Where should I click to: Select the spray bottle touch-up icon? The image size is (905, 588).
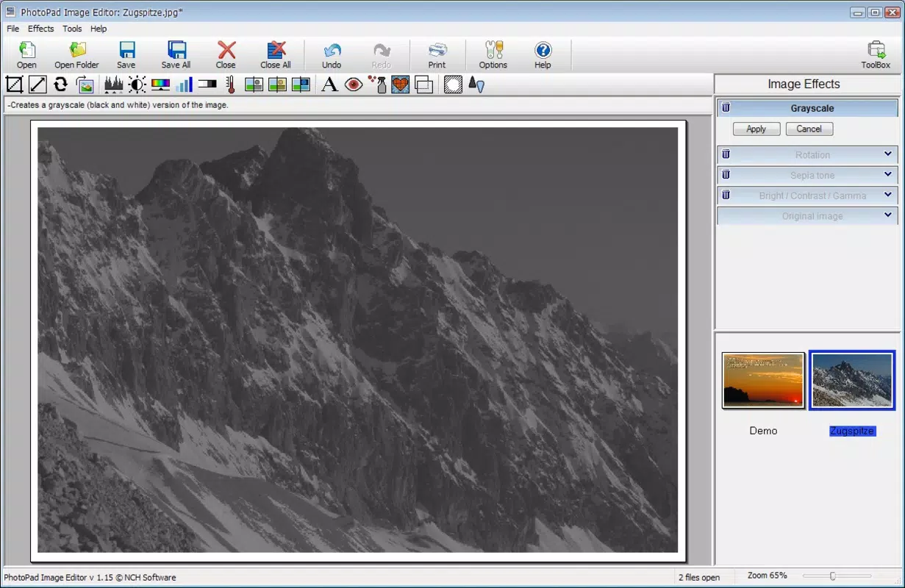coord(377,85)
